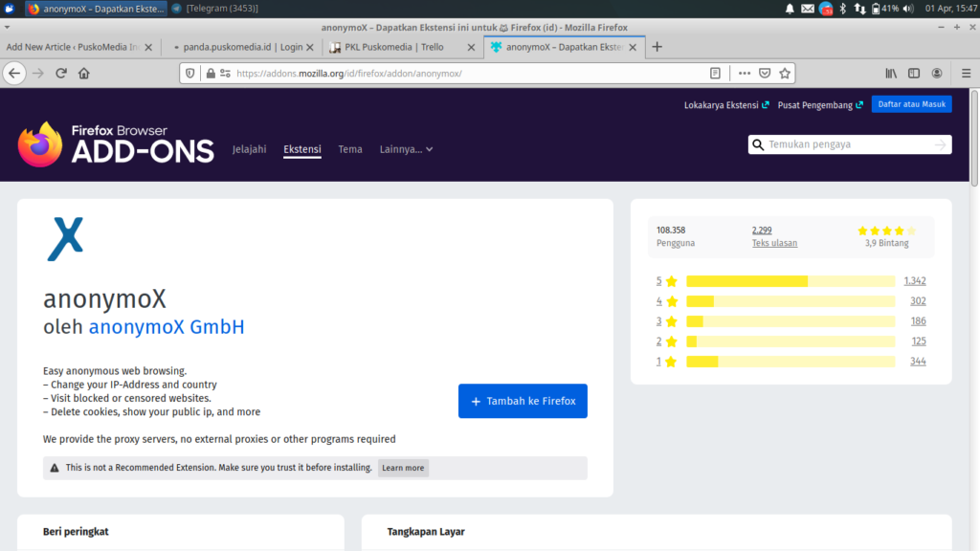The image size is (980, 551).
Task: Open the Firefox home page icon
Action: (x=84, y=73)
